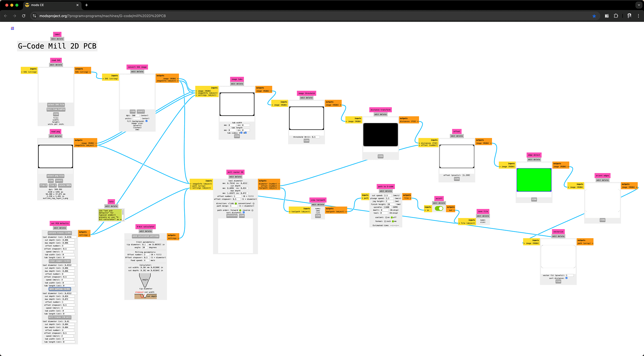Click flip V button in read png
Screen dimensions: 644x356
pos(53,185)
